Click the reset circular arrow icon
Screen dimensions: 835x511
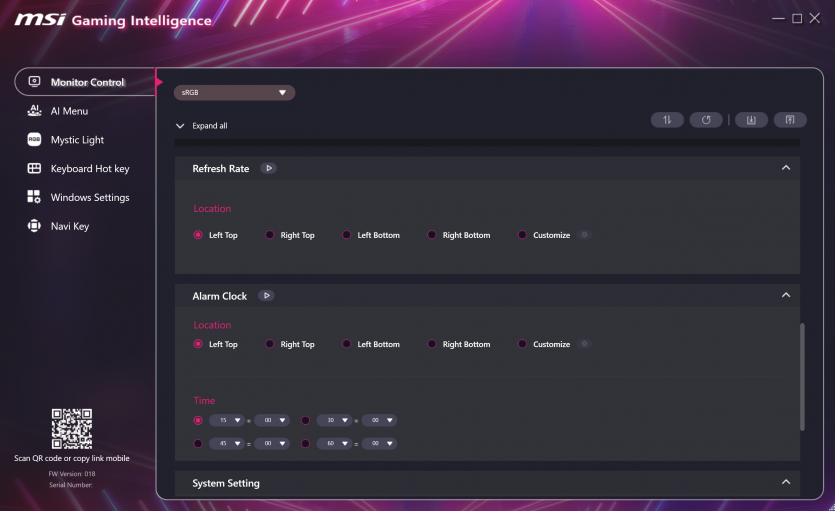(706, 120)
